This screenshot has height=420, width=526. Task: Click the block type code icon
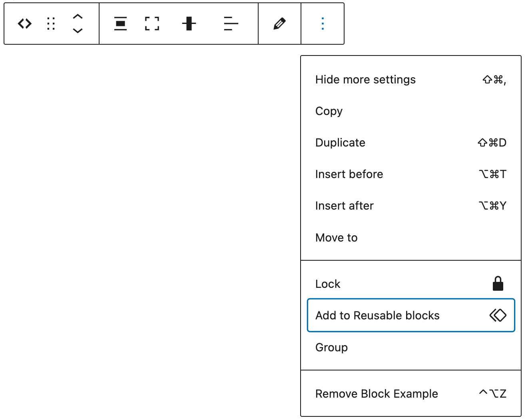(25, 24)
